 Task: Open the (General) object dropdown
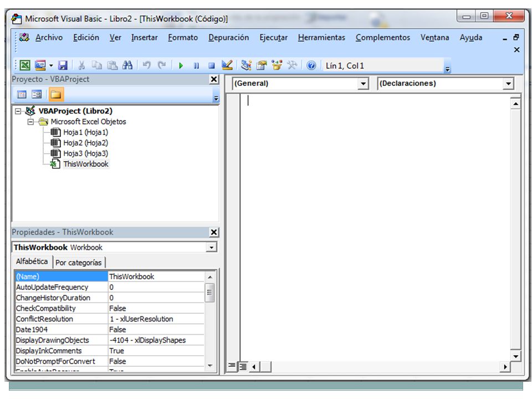(x=363, y=84)
